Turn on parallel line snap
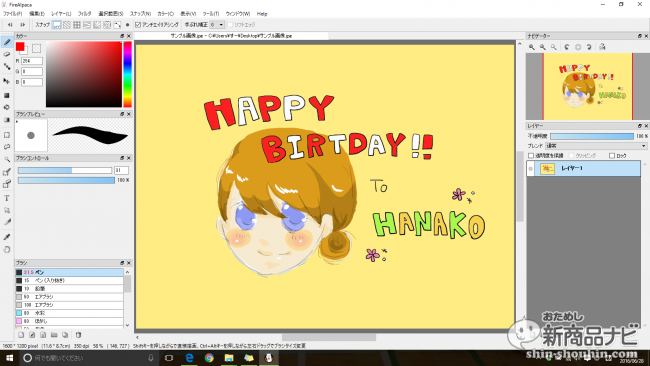Viewport: 650px width, 366px height. tap(67, 25)
